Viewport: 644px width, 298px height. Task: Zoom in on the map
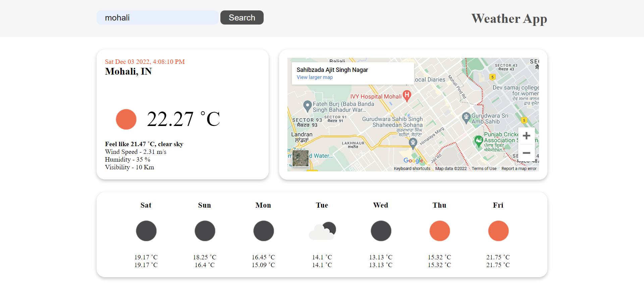click(x=526, y=136)
